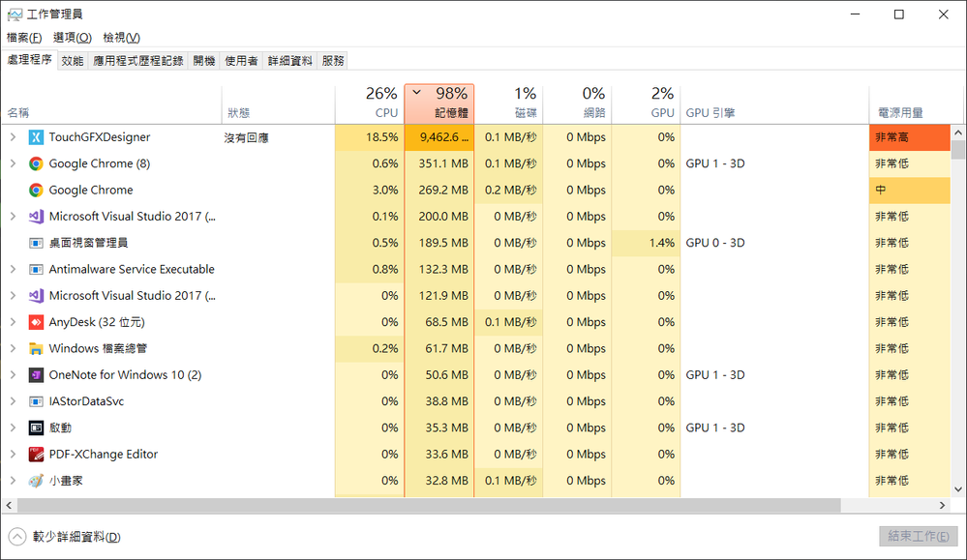Open the 檢視(V) menu
The height and width of the screenshot is (560, 967).
[x=122, y=38]
